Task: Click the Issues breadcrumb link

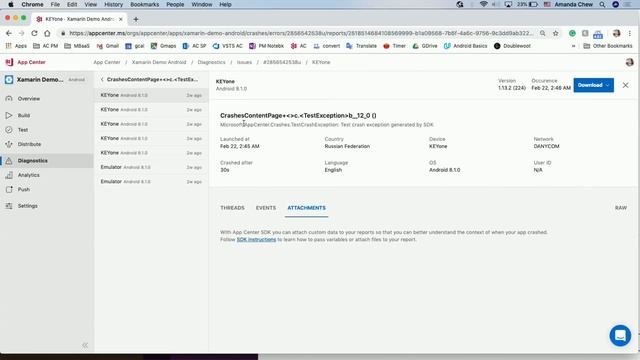Action: click(x=244, y=62)
